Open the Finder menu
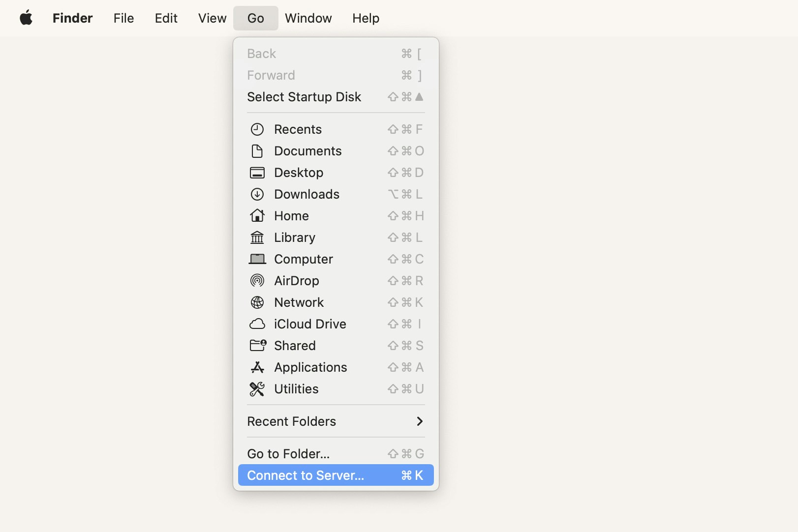 pos(72,18)
